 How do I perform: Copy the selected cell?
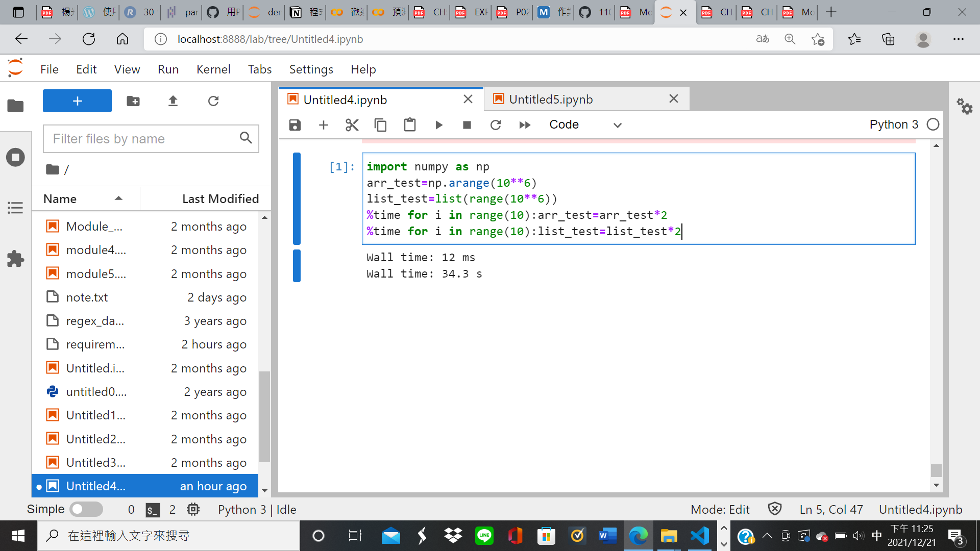pos(380,124)
